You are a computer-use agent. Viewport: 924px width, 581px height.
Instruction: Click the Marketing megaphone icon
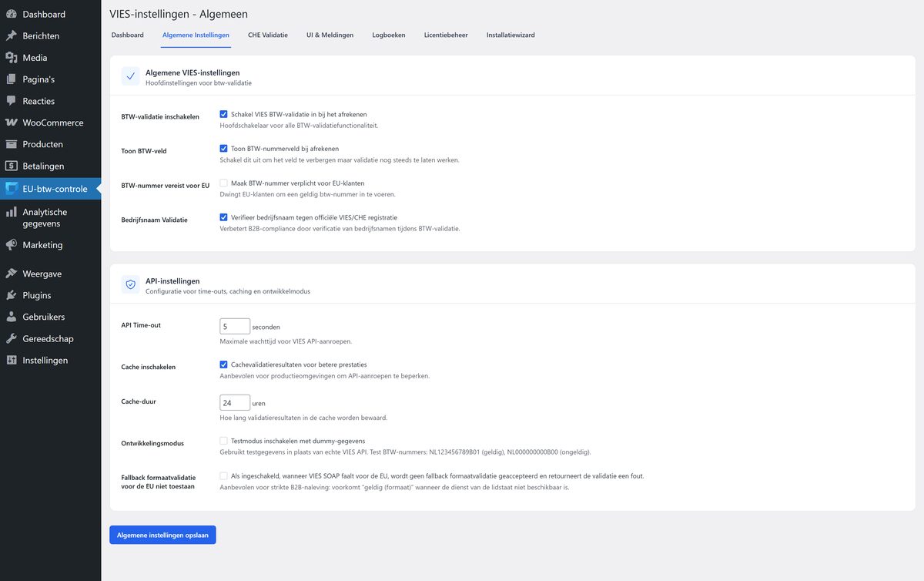coord(12,244)
